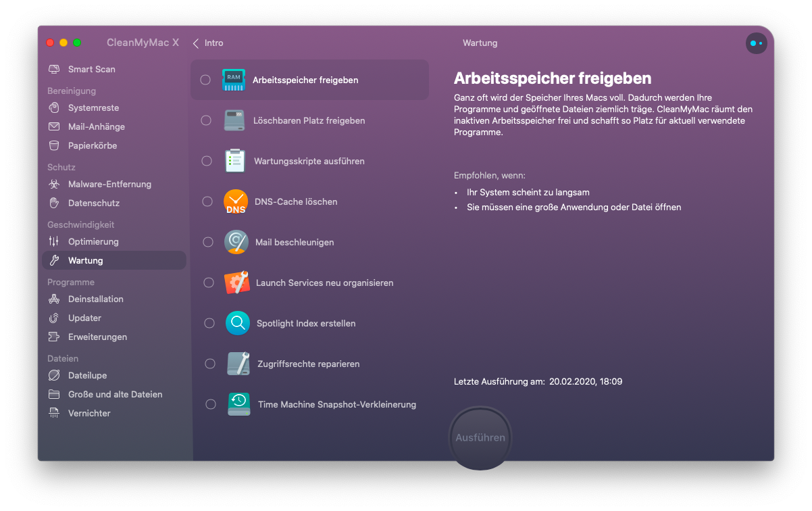Select the Zugriffsrechte reparieren radio button
This screenshot has width=812, height=511.
[210, 364]
